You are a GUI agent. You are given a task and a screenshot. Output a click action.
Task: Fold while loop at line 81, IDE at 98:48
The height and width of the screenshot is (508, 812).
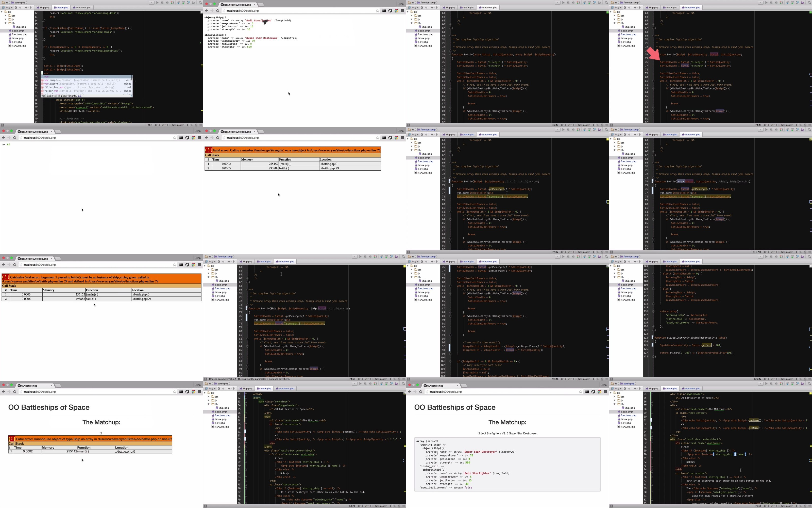click(x=450, y=286)
